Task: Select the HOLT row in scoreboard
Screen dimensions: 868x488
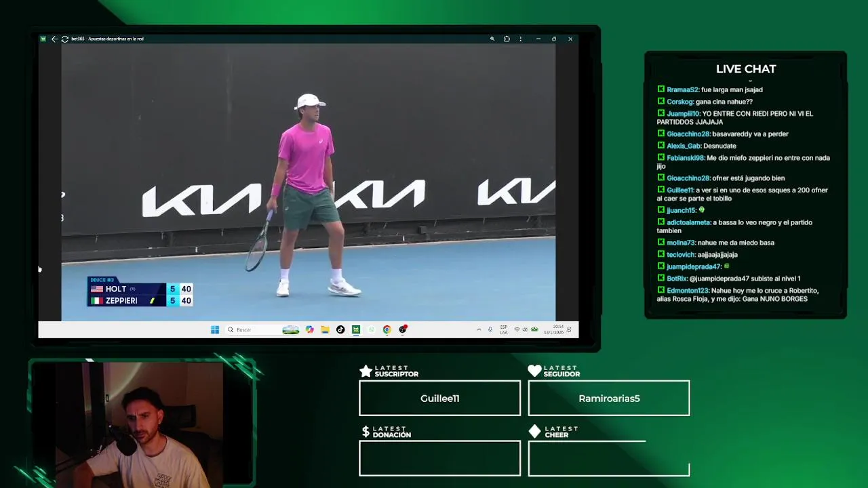Action: tap(140, 289)
